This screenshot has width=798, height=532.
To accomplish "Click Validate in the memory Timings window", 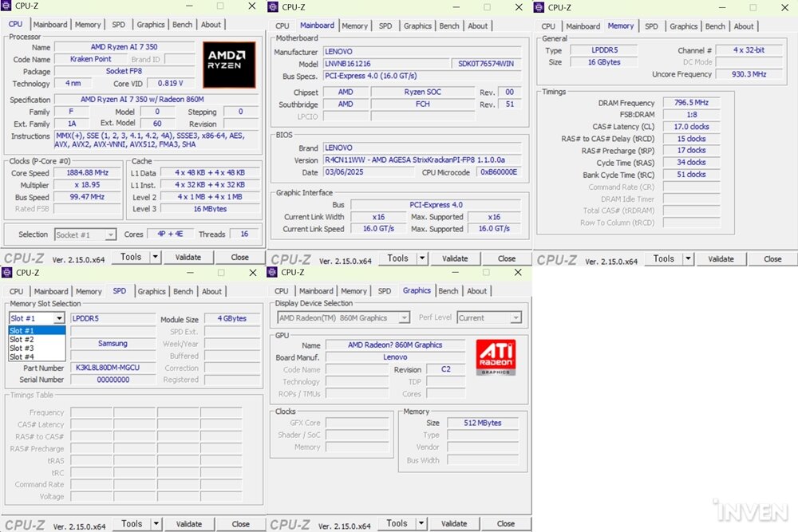I will 721,259.
